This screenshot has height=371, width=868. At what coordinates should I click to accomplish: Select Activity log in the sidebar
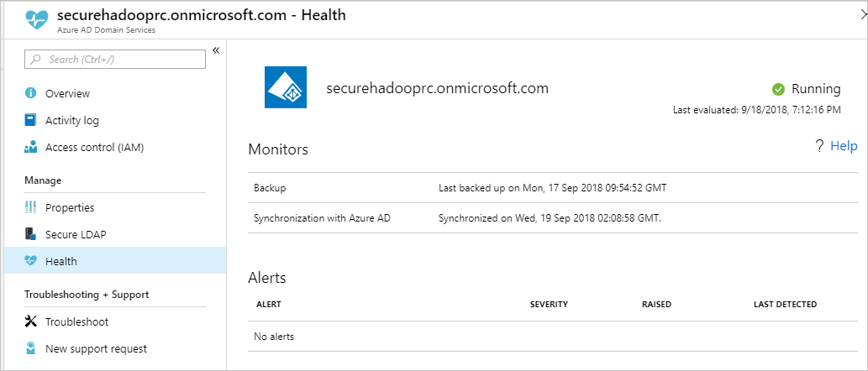coord(71,120)
